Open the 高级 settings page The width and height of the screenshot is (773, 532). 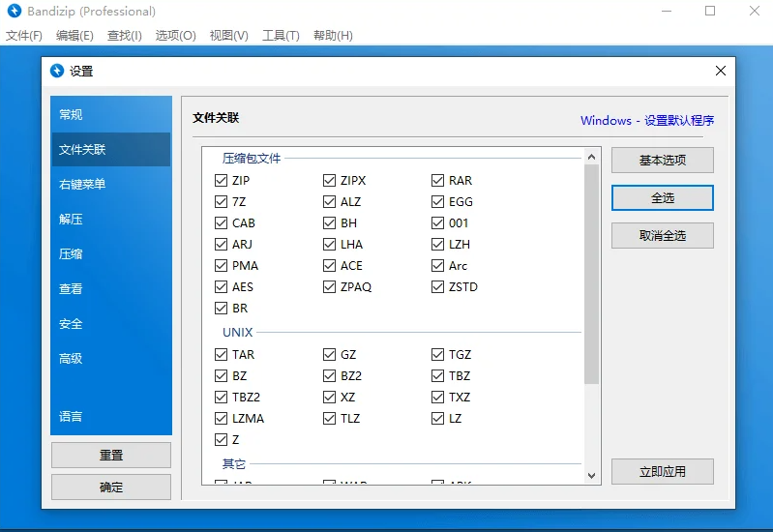(x=111, y=359)
